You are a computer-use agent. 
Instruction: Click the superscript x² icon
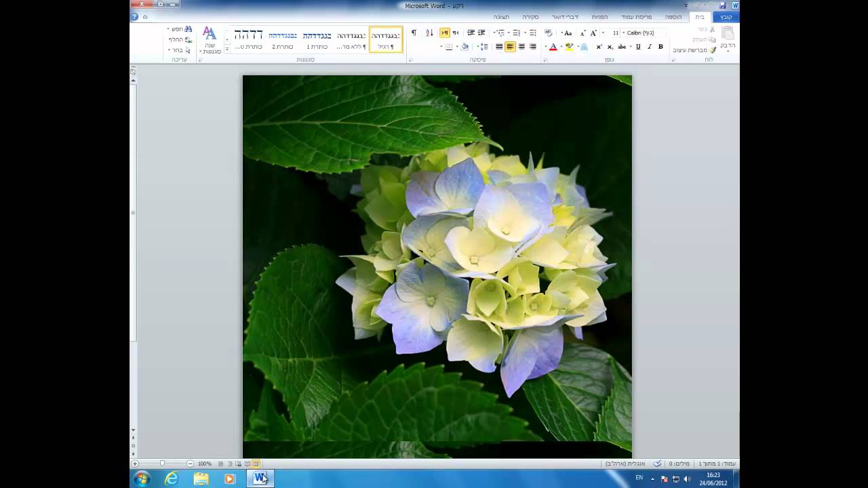tap(599, 47)
